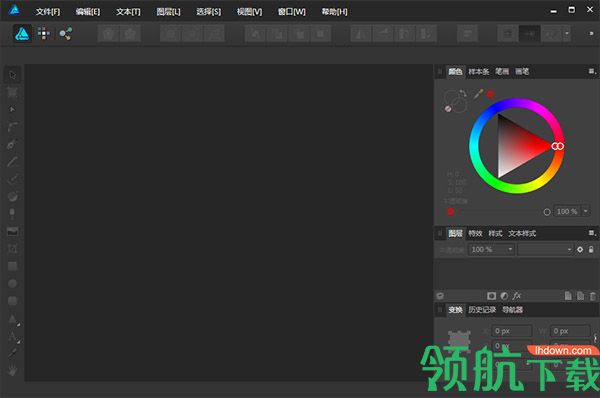Image resolution: width=600 pixels, height=398 pixels.
Task: Switch to the 导航器 tab
Action: (x=512, y=310)
